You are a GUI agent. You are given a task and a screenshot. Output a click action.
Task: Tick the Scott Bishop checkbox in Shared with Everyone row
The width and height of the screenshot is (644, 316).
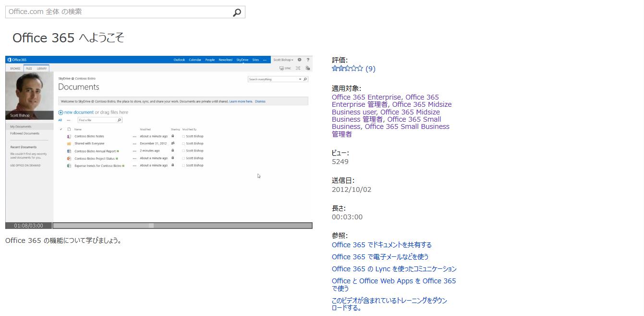pyautogui.click(x=183, y=144)
